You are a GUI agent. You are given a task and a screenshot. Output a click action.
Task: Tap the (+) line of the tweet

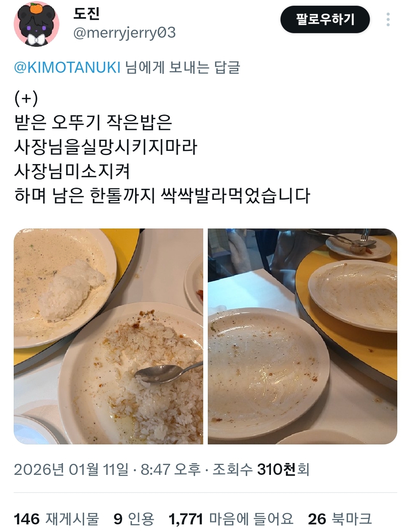coord(26,98)
